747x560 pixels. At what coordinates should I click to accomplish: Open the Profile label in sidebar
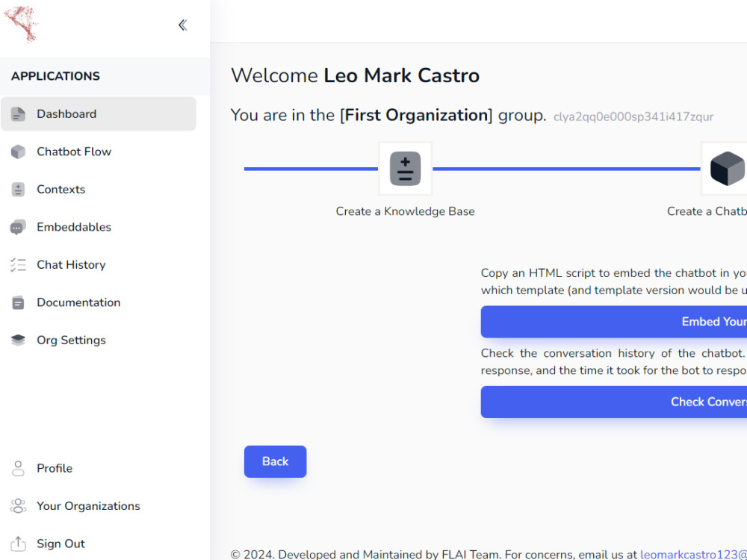click(55, 469)
